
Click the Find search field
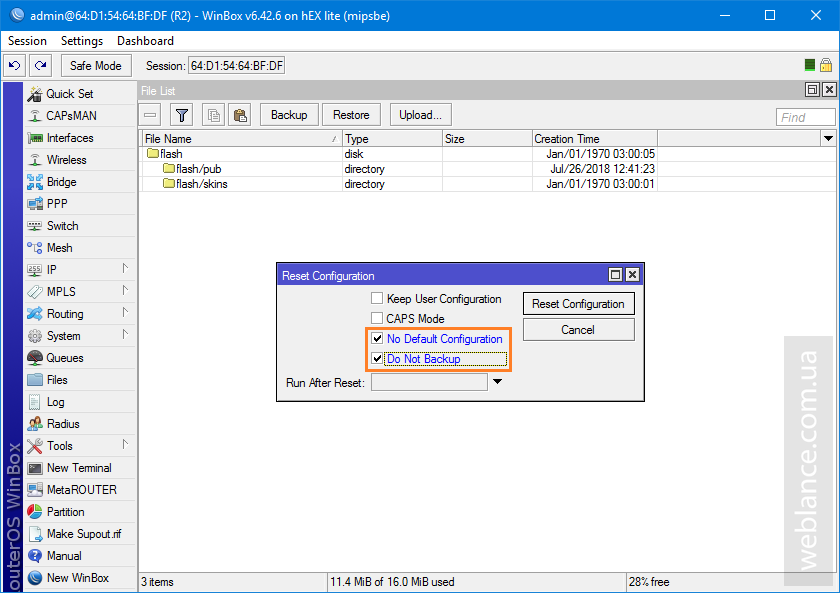806,117
